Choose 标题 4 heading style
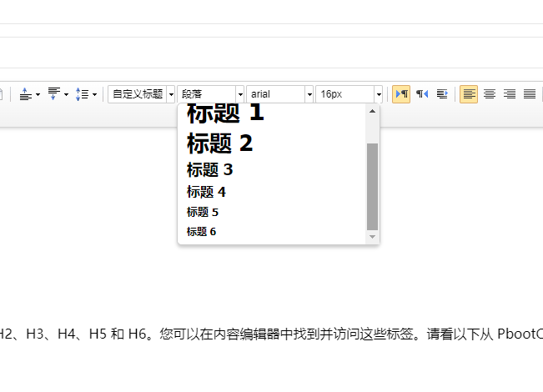 [206, 192]
